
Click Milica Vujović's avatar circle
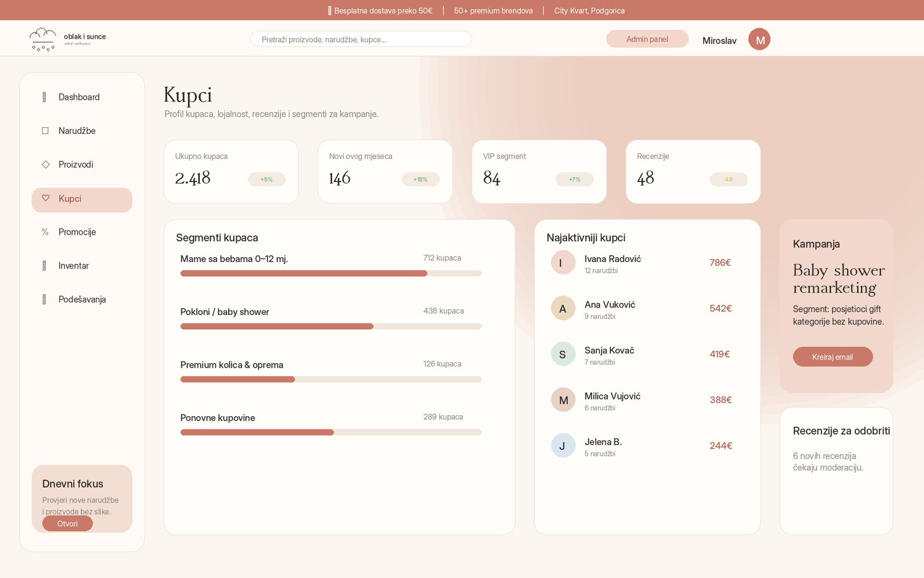click(563, 400)
